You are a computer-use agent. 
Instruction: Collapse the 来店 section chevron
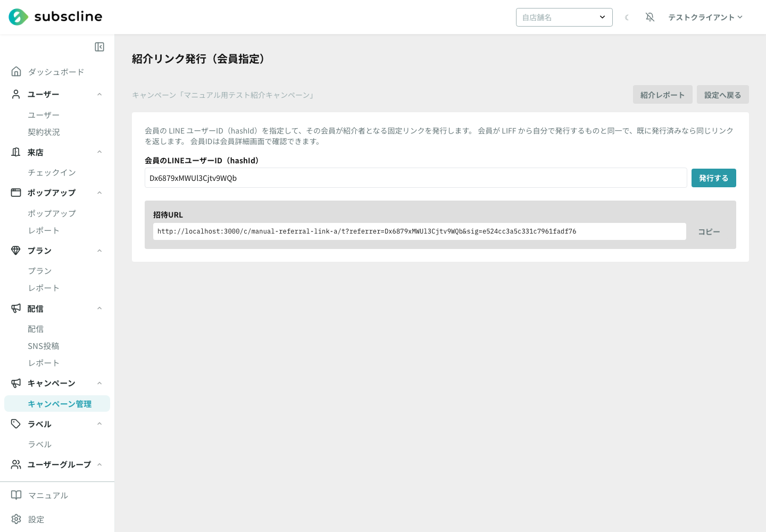pyautogui.click(x=99, y=152)
